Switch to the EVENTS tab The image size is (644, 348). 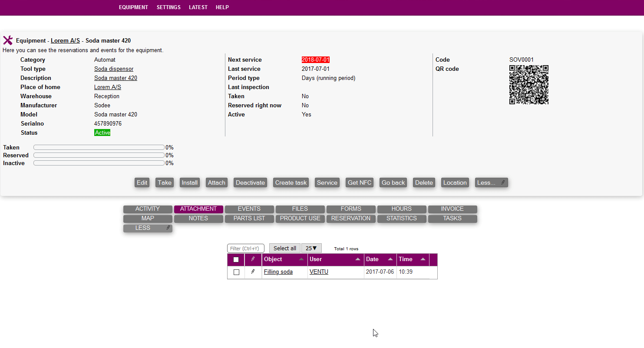pyautogui.click(x=249, y=209)
